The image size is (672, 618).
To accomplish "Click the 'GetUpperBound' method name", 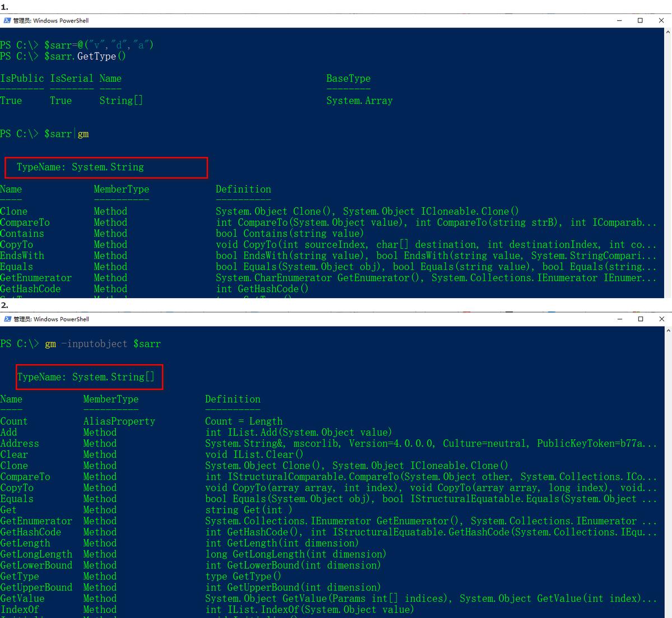I will [x=36, y=587].
